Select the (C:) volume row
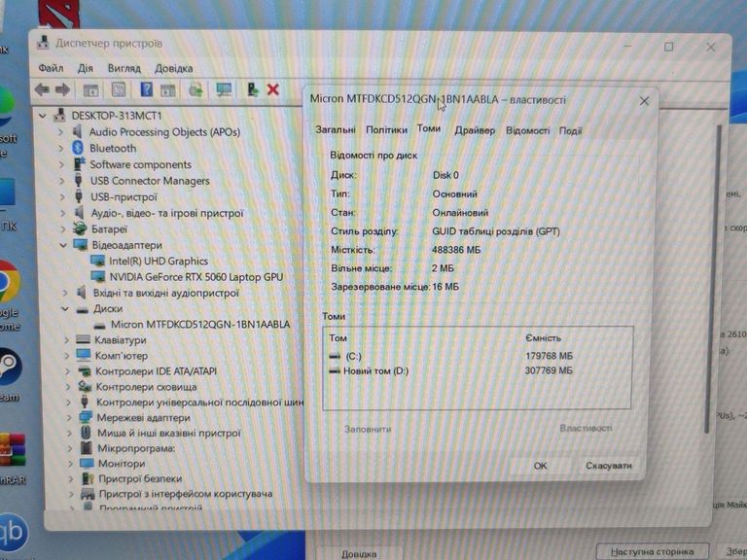This screenshot has height=560, width=747. click(x=478, y=356)
